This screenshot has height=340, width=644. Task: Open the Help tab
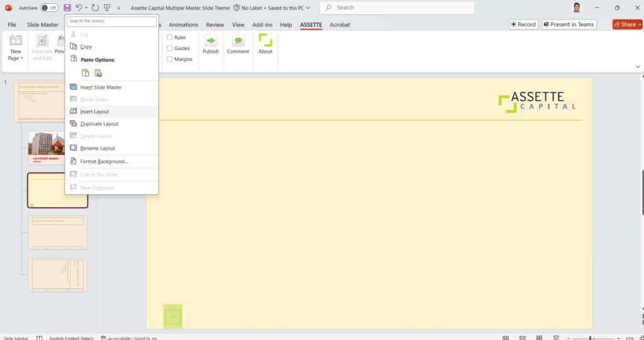point(286,25)
